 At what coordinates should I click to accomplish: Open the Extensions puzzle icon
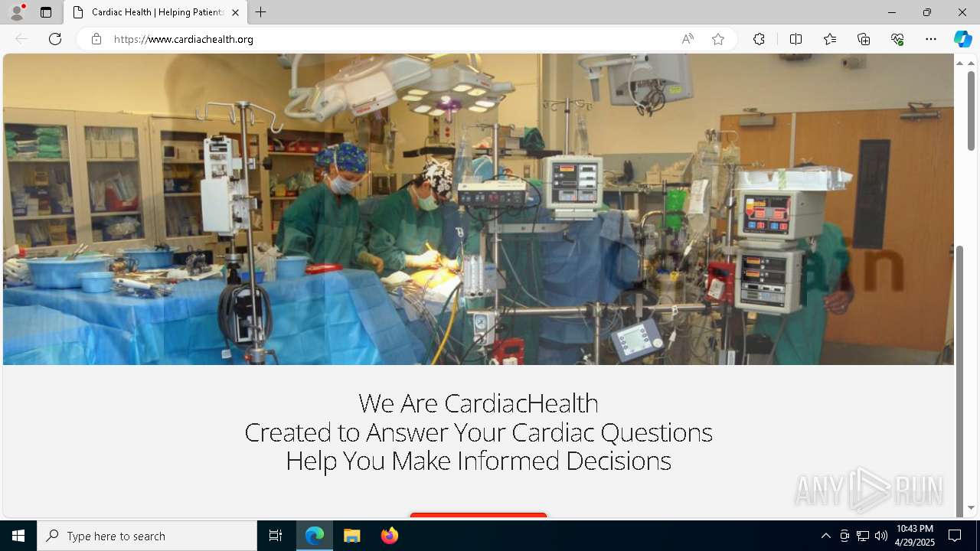pyautogui.click(x=759, y=39)
